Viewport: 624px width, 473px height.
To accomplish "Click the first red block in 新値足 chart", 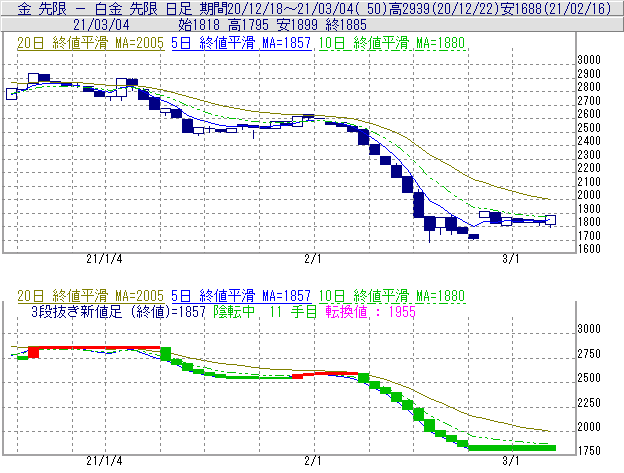I will coord(34,352).
